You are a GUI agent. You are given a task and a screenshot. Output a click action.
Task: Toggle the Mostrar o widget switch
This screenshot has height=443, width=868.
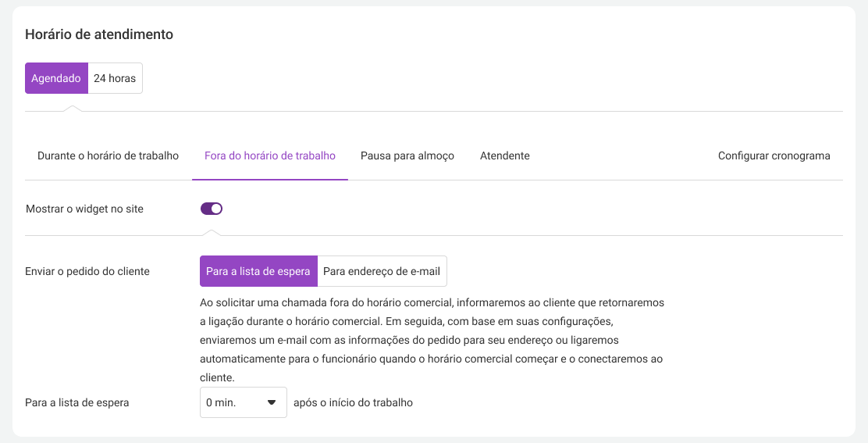(x=212, y=209)
